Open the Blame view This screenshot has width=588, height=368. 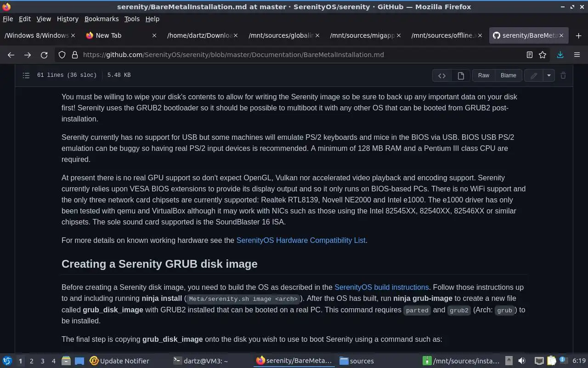coord(509,75)
